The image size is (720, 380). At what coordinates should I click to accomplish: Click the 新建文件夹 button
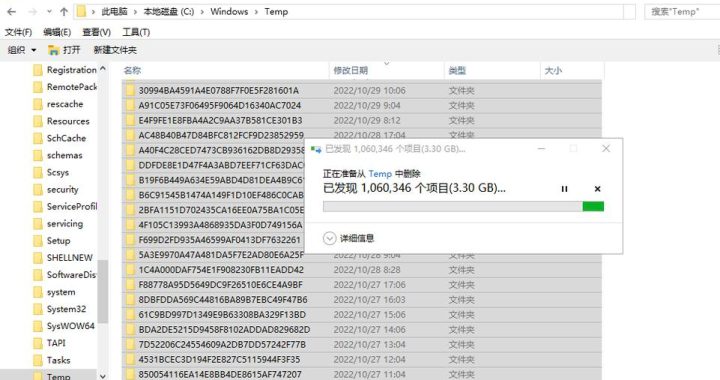point(115,50)
